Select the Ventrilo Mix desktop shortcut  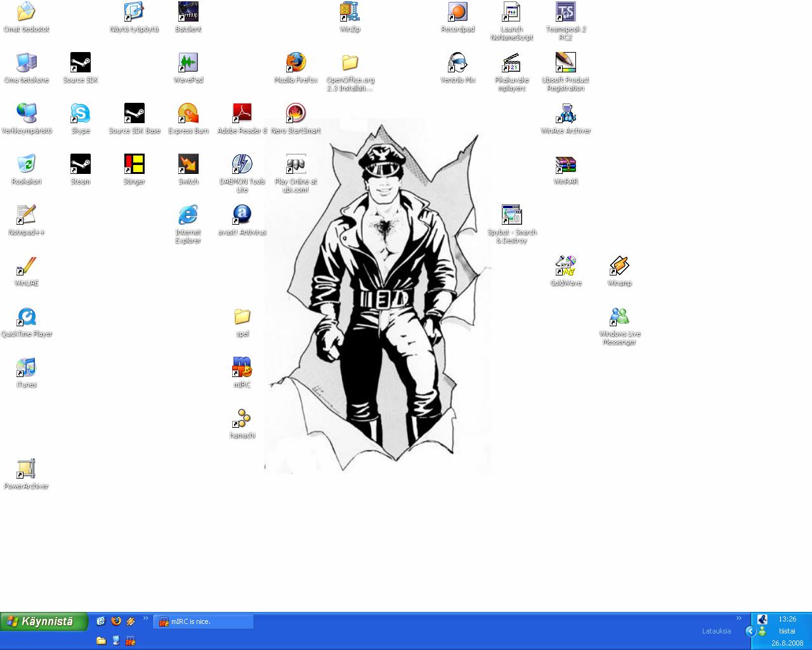pos(457,67)
